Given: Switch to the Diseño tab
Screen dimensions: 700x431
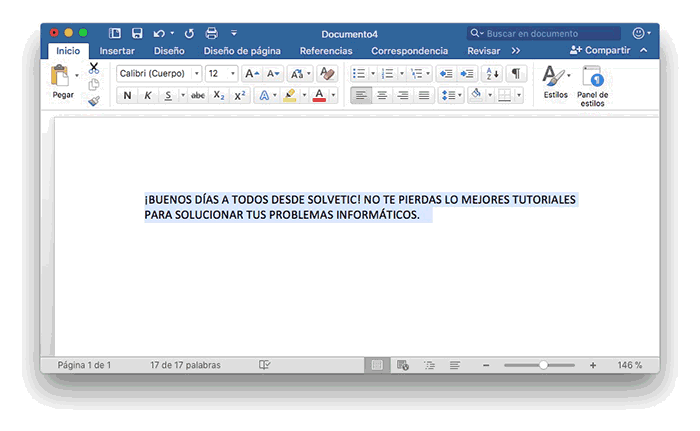Looking at the screenshot, I should pyautogui.click(x=169, y=51).
